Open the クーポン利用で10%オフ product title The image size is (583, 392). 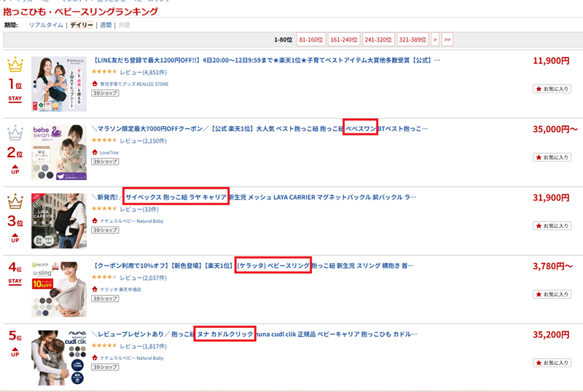[253, 265]
